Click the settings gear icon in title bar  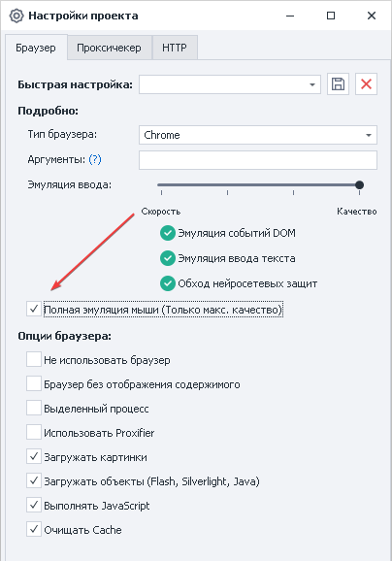click(x=16, y=16)
